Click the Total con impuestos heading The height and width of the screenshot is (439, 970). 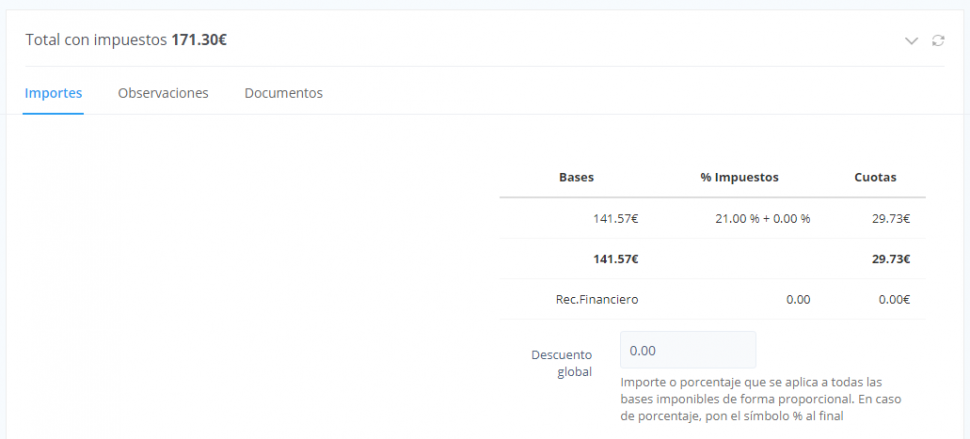click(x=126, y=40)
